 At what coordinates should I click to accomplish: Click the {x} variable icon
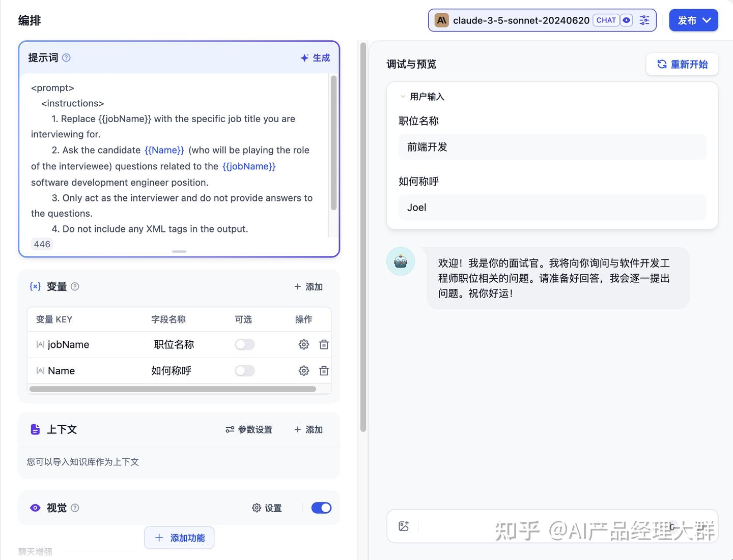click(x=35, y=286)
